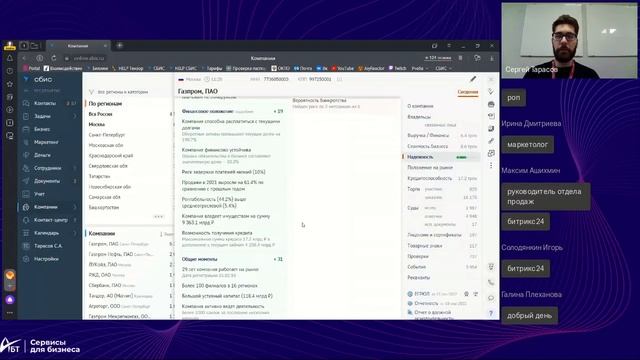Open the О компании section

coord(420,106)
